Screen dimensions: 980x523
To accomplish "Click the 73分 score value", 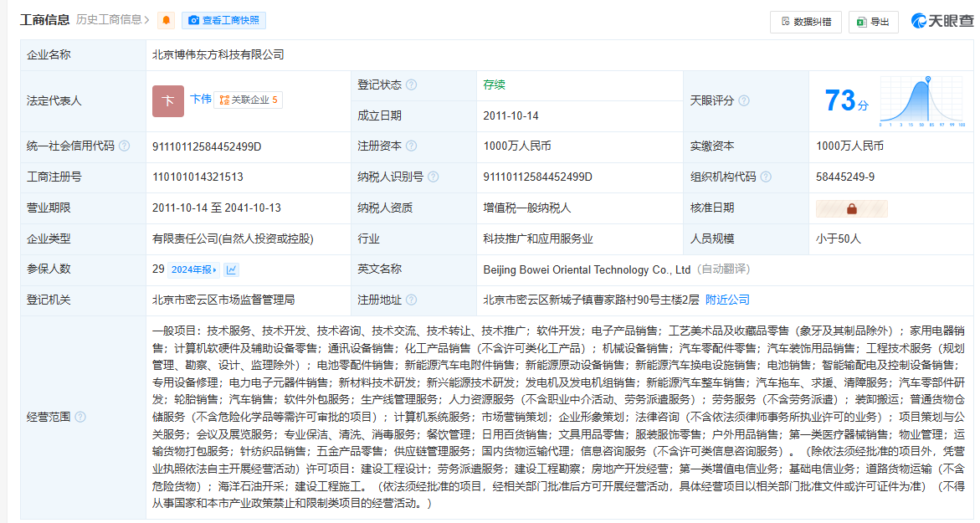I will tap(846, 100).
